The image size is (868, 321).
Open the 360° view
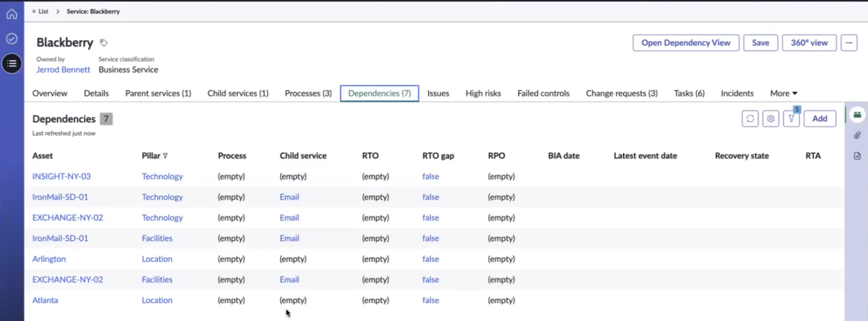(x=809, y=43)
